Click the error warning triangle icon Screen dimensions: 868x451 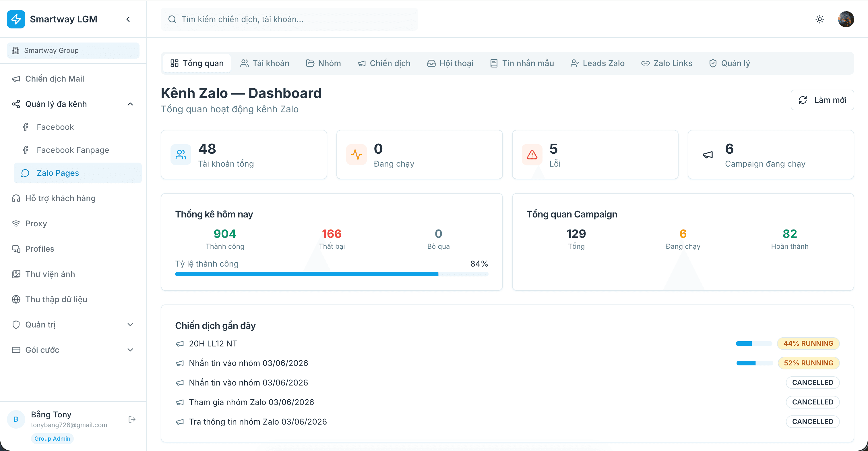[532, 155]
